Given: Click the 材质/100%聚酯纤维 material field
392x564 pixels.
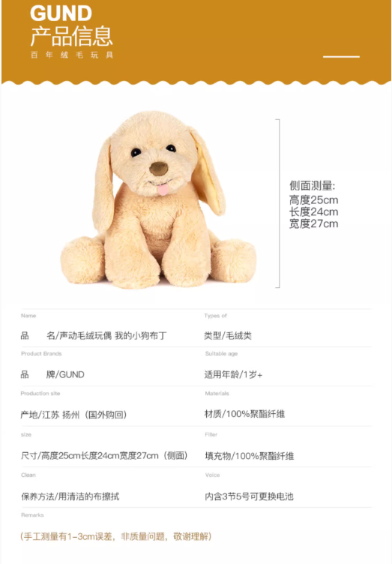Looking at the screenshot, I should point(244,414).
